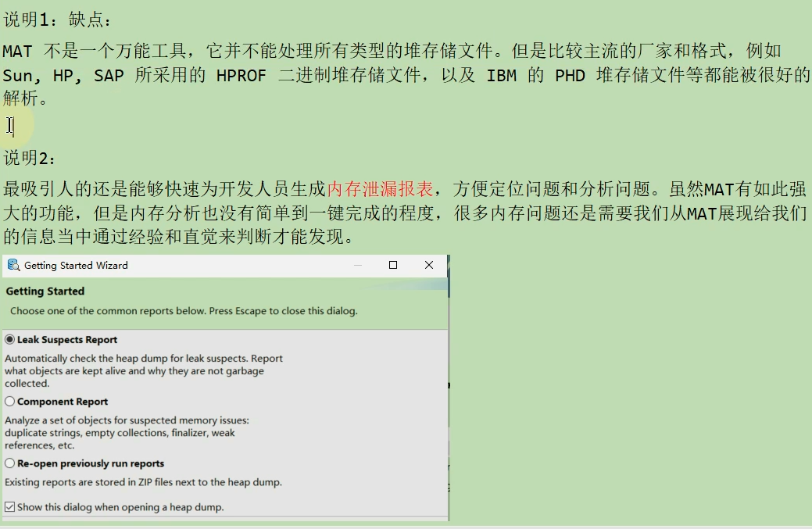Click the word SAP in the paragraph
Viewport: 812px width, 529px height.
[x=109, y=76]
